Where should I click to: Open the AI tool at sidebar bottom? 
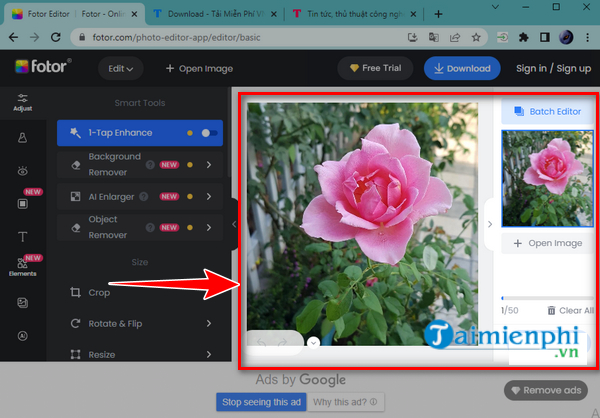coord(23,336)
